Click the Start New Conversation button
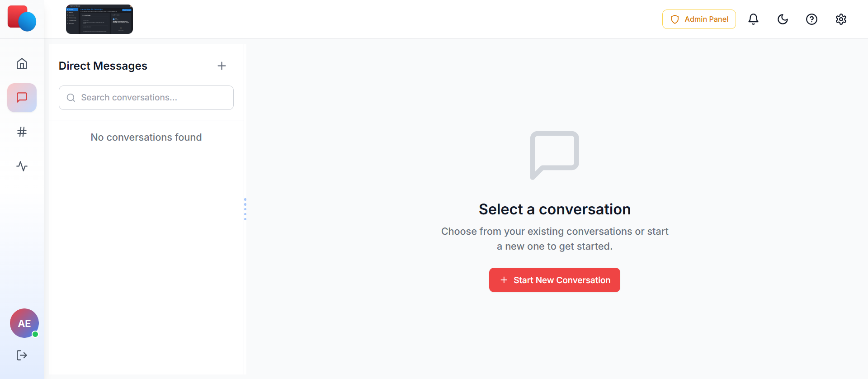This screenshot has height=379, width=868. pos(554,280)
